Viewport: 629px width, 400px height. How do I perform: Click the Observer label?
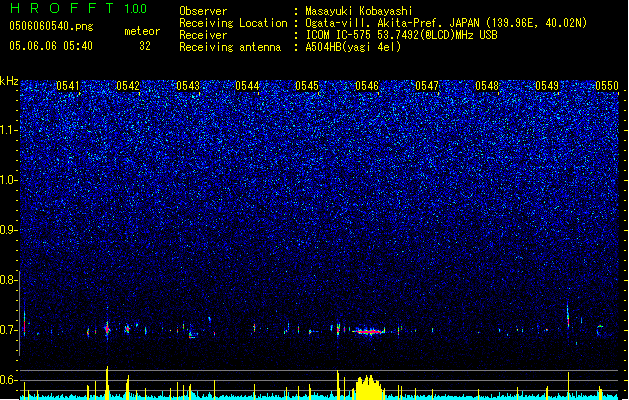pos(203,11)
